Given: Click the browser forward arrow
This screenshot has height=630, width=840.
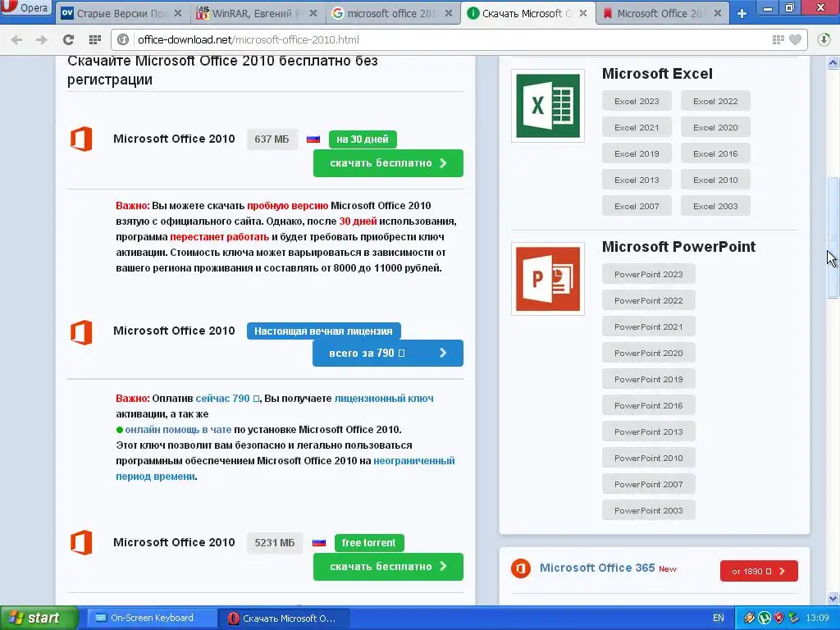Looking at the screenshot, I should pos(41,39).
